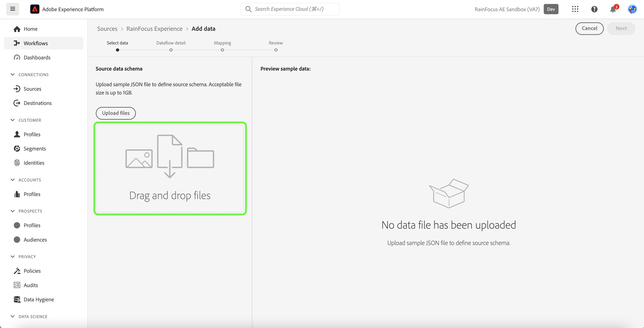Open Data Hygiene in sidebar
The width and height of the screenshot is (644, 328).
click(39, 299)
